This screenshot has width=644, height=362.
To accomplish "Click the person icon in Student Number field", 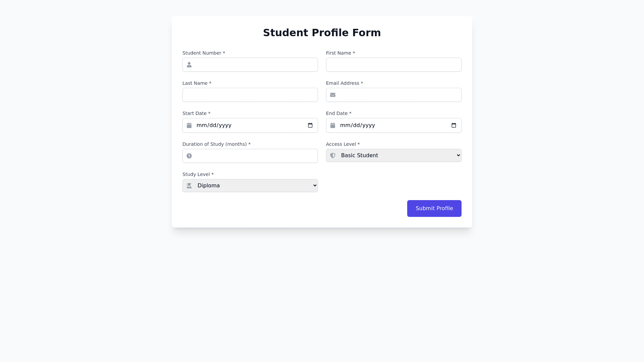I will tap(189, 65).
